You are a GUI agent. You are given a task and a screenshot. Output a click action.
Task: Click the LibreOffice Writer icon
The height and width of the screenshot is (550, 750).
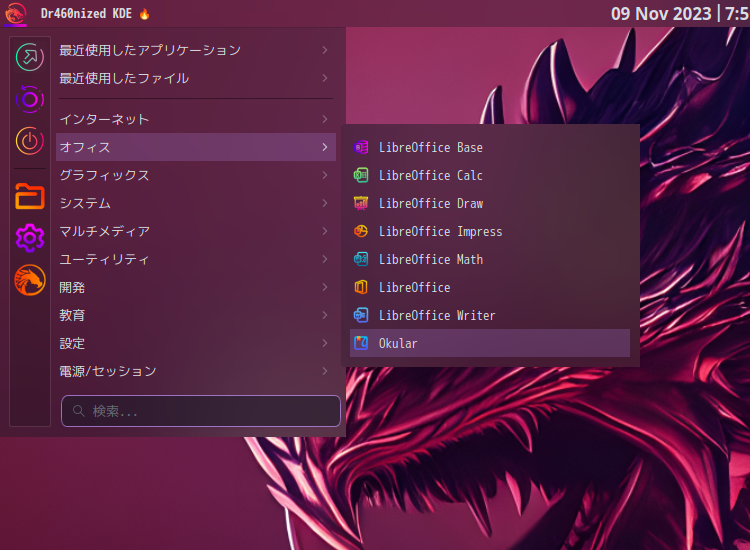361,315
